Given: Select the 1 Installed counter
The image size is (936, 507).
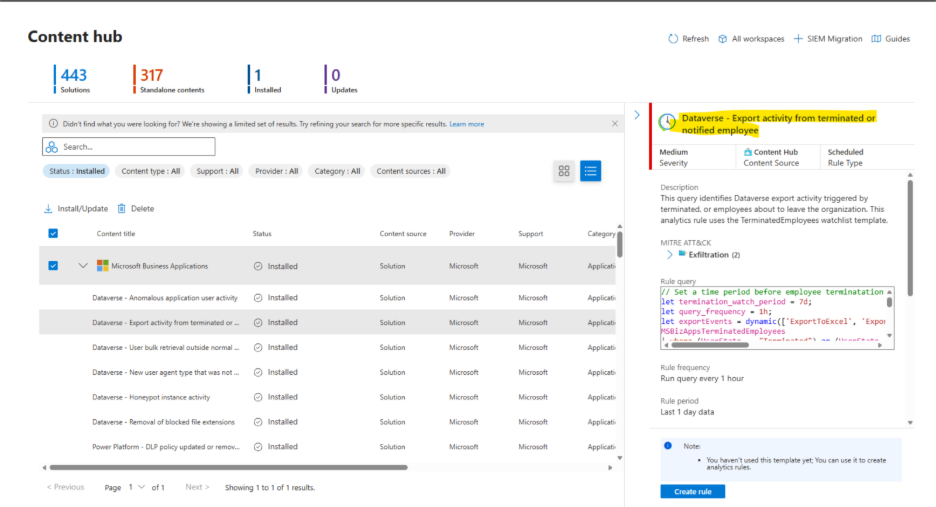Looking at the screenshot, I should click(265, 79).
